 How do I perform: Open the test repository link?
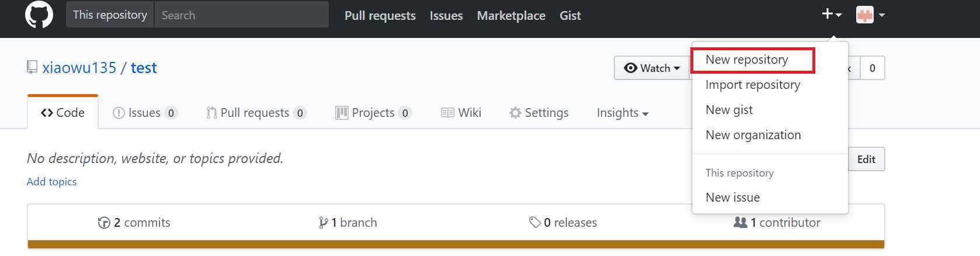[x=144, y=68]
